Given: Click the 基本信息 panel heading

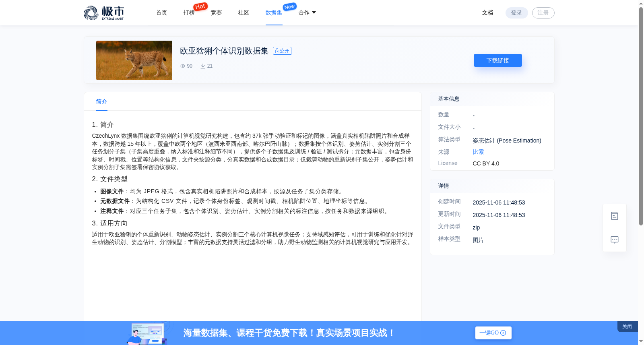Looking at the screenshot, I should tap(449, 99).
